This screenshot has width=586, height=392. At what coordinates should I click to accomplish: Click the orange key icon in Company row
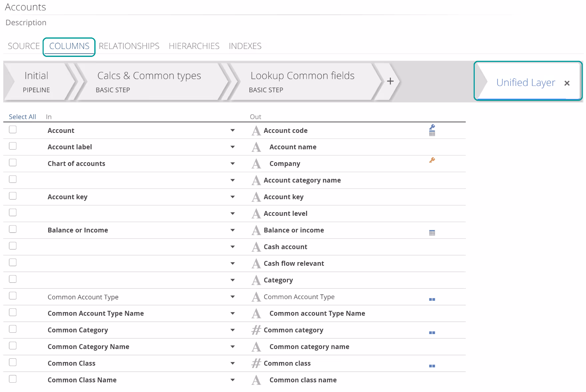point(432,160)
